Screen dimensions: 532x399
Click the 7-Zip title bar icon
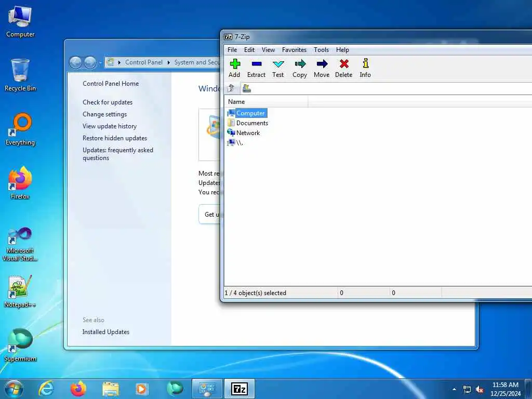229,37
